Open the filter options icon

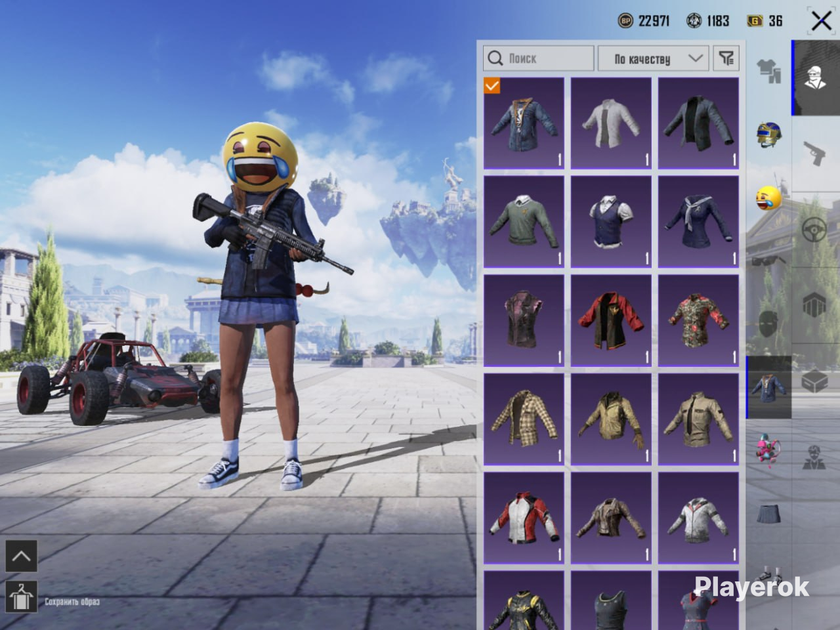[x=726, y=58]
